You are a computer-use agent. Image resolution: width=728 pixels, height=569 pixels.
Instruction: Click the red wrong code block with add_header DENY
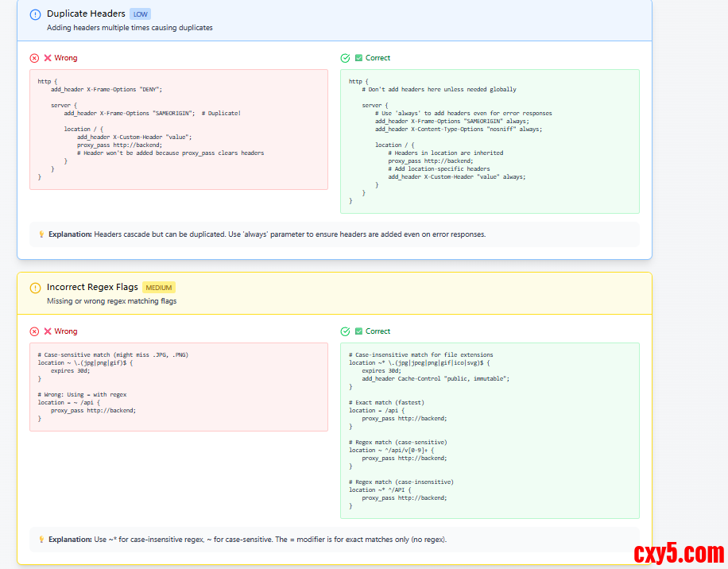tap(179, 130)
